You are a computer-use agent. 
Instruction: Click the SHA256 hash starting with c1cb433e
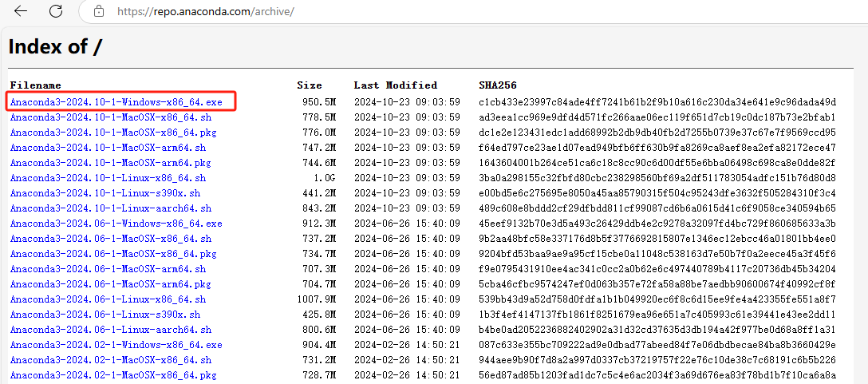(x=657, y=102)
